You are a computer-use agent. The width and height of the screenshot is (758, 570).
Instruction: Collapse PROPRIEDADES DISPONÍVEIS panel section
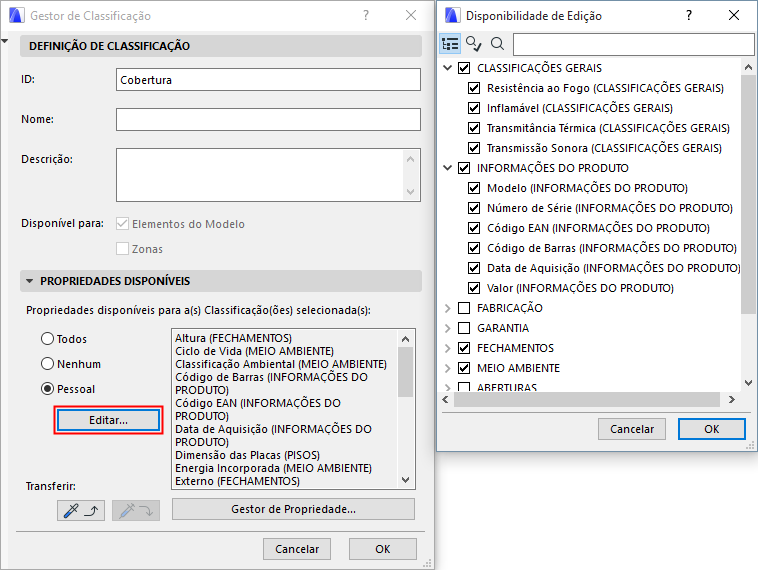tap(29, 281)
